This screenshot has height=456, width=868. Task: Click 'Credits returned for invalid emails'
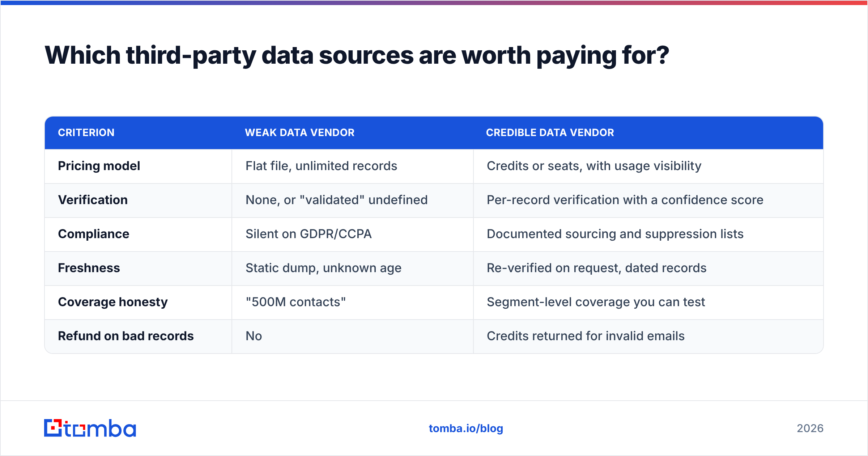[586, 336]
